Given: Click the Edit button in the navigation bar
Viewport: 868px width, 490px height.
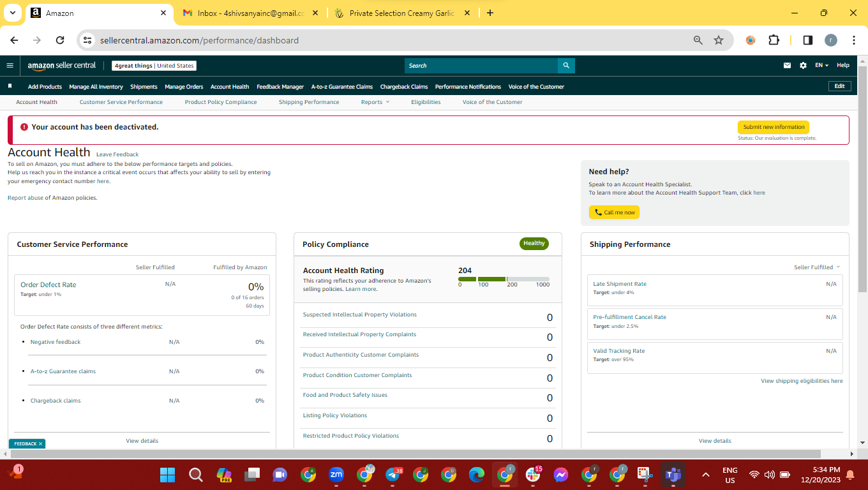Looking at the screenshot, I should 839,86.
